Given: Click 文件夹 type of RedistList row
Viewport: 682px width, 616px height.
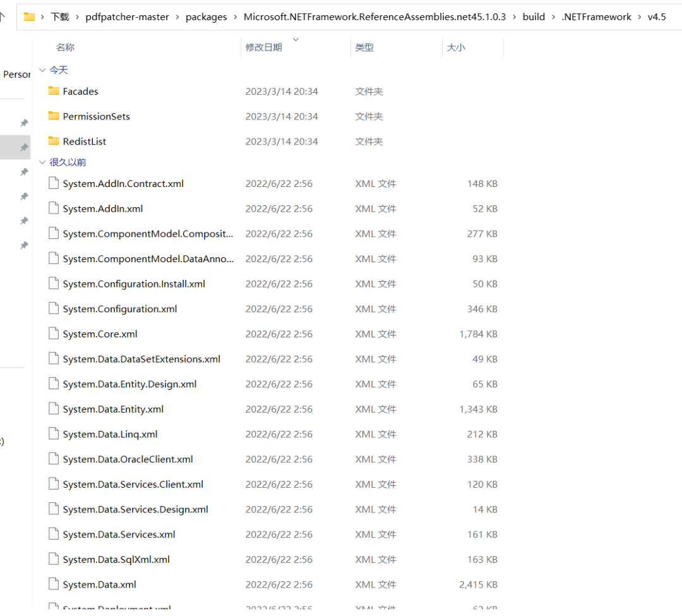Looking at the screenshot, I should (369, 142).
